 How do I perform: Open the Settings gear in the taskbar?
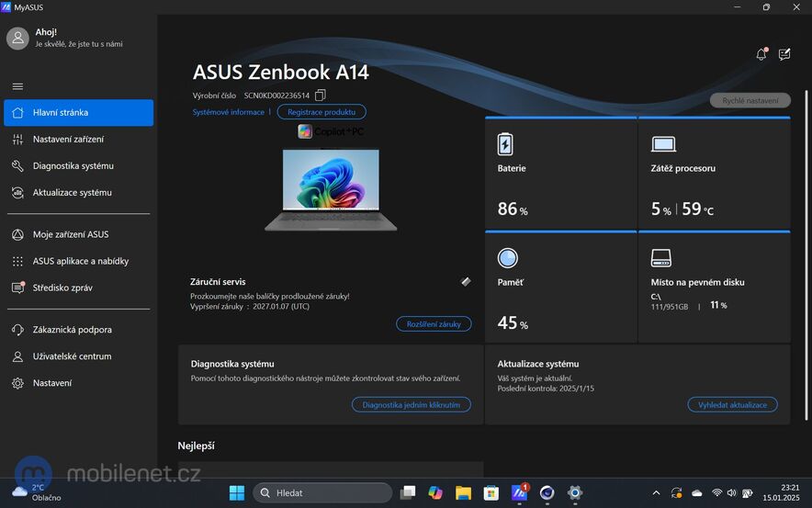click(575, 493)
